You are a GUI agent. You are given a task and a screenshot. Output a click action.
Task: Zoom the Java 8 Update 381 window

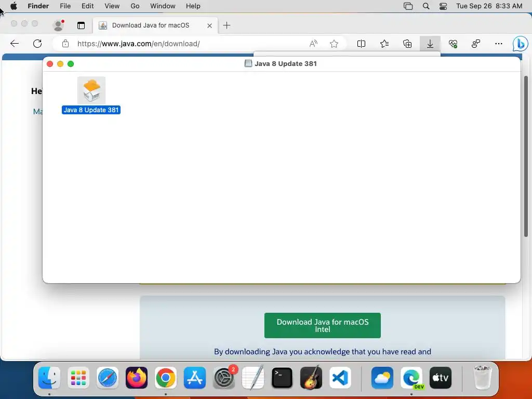(71, 64)
